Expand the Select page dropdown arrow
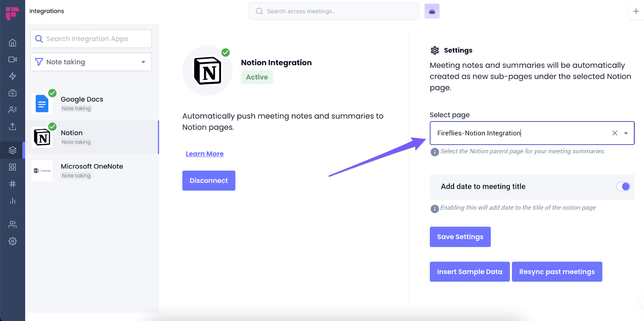This screenshot has width=644, height=321. (x=626, y=133)
